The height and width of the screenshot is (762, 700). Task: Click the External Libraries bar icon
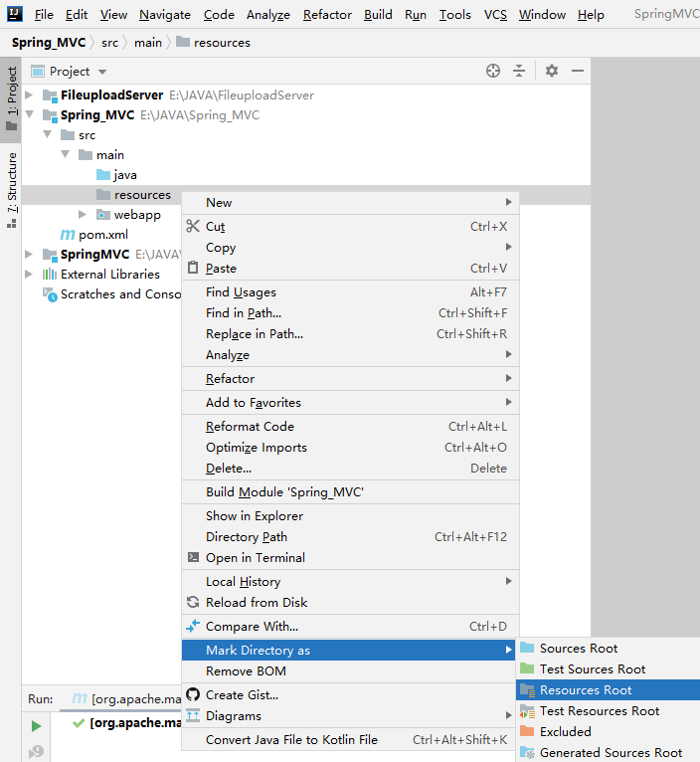point(50,275)
